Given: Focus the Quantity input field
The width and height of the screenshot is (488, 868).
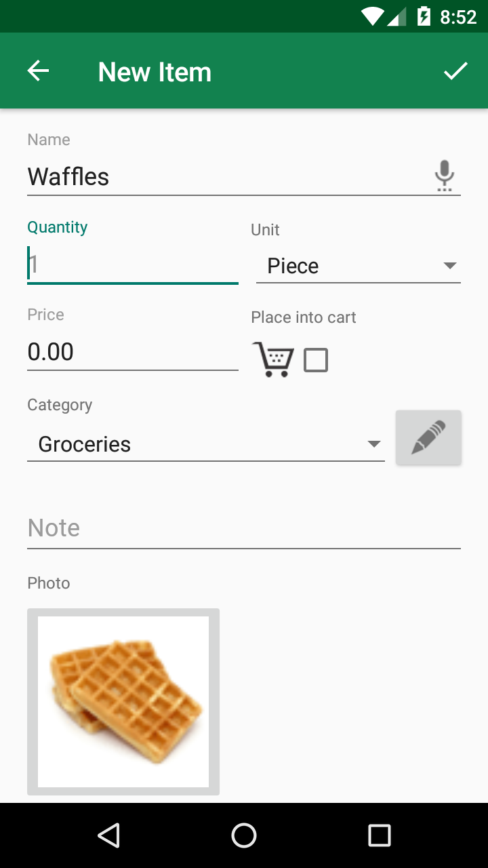Looking at the screenshot, I should tap(132, 264).
